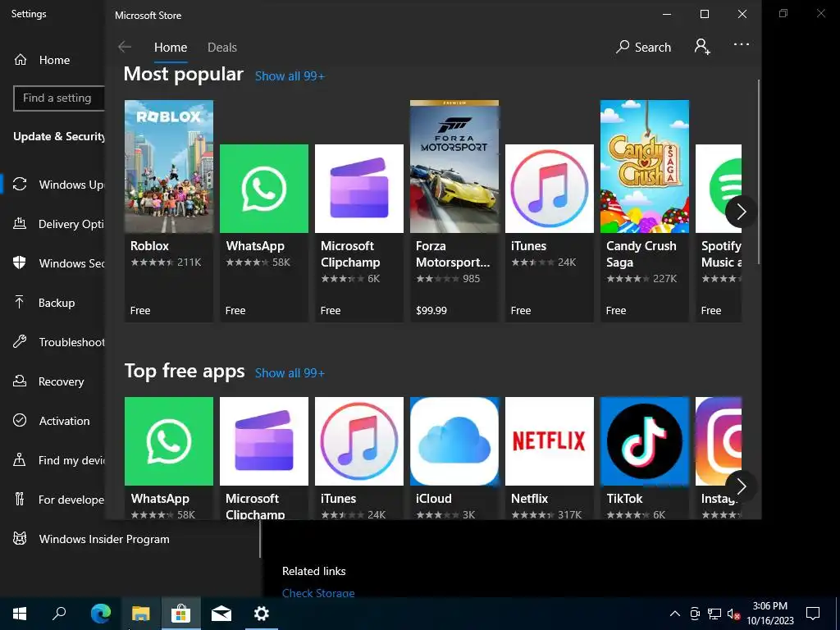Open the notification center
The height and width of the screenshot is (630, 840).
[813, 614]
